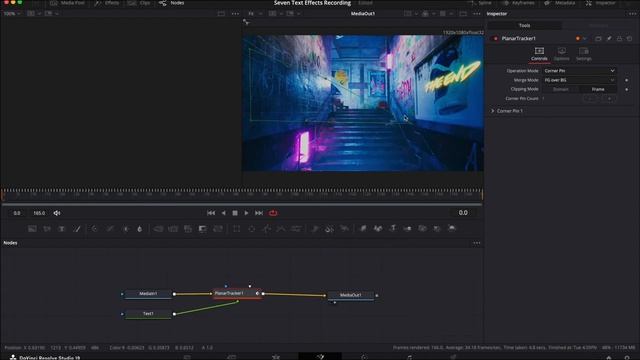
Task: Add a Polygon mask from toolbar
Action: tap(266, 229)
